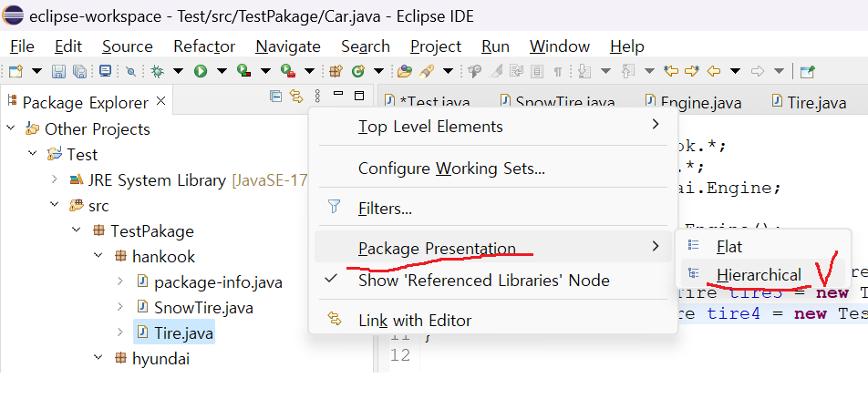Open dropdown arrow next to Coverage icon
Screen dimensions: 868x409
pyautogui.click(x=265, y=71)
